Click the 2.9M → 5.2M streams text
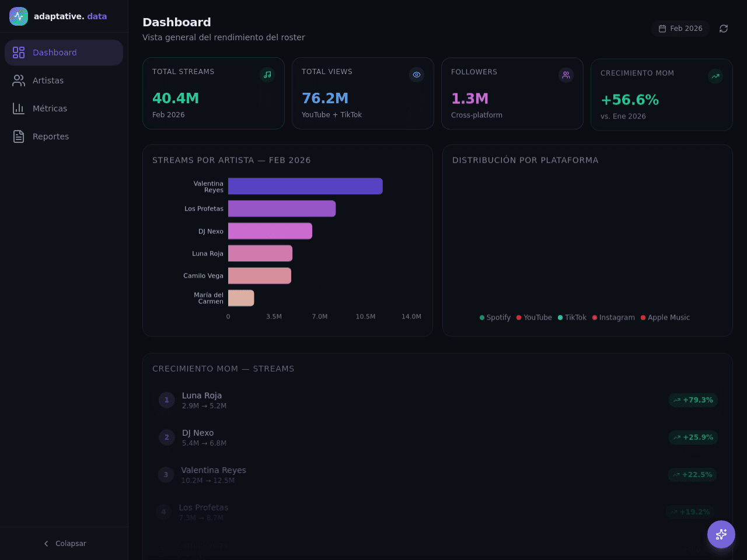Image resolution: width=747 pixels, height=560 pixels. (x=204, y=406)
